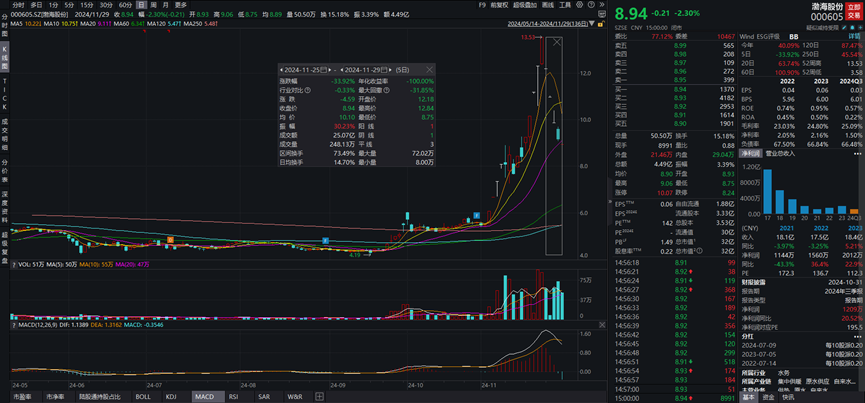
Task: Select the 30分 interval
Action: [106, 4]
